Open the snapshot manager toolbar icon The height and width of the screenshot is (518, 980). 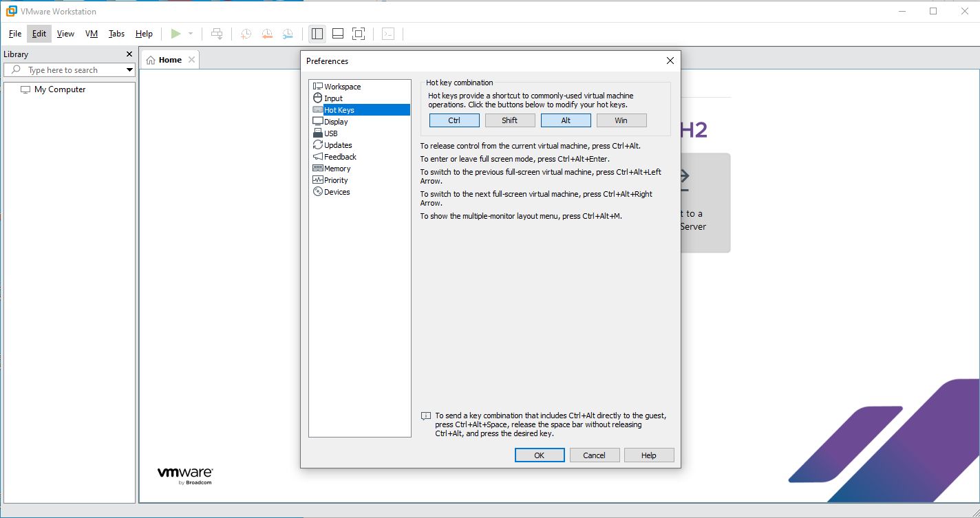(x=288, y=34)
